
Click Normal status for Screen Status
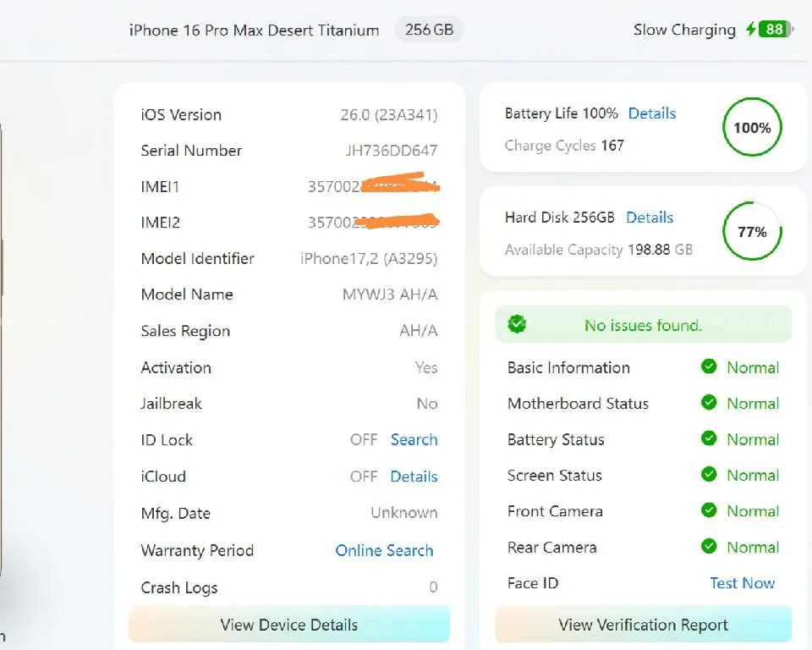tap(753, 476)
